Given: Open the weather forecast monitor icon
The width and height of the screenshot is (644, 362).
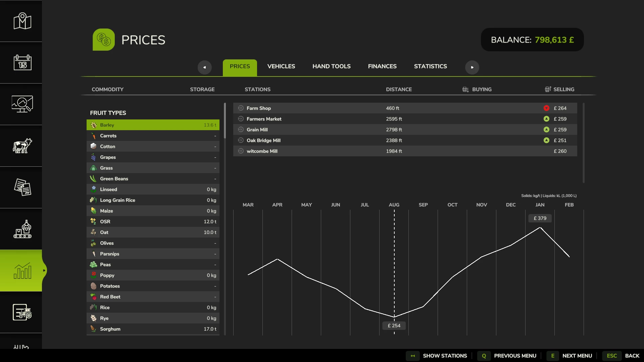Looking at the screenshot, I should tap(22, 104).
